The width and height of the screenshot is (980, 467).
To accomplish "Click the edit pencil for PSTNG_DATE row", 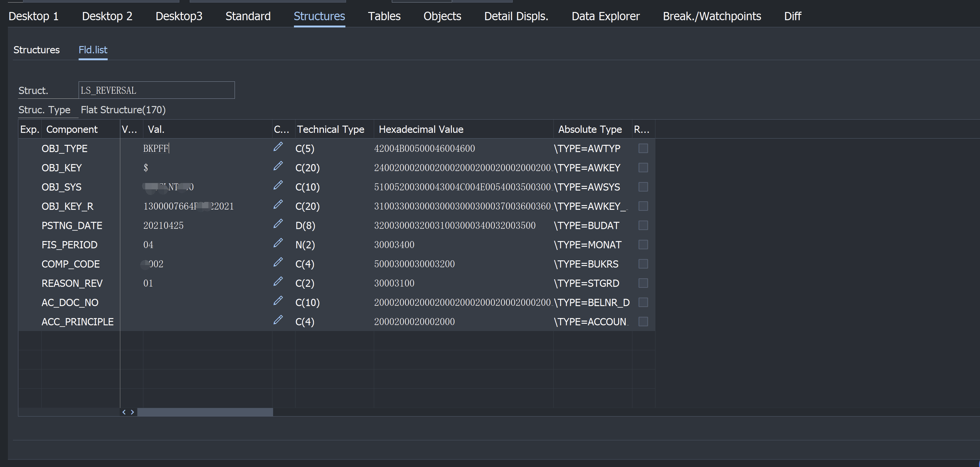I will [x=278, y=224].
